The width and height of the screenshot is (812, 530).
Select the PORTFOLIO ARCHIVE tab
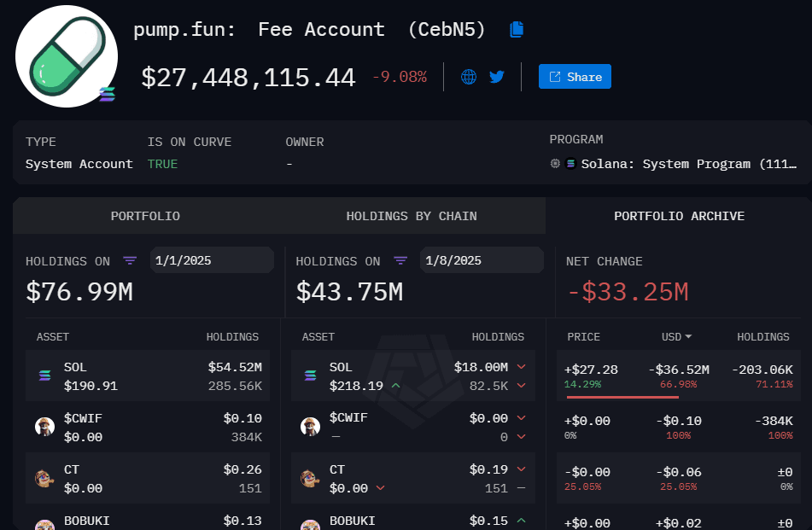(x=679, y=216)
